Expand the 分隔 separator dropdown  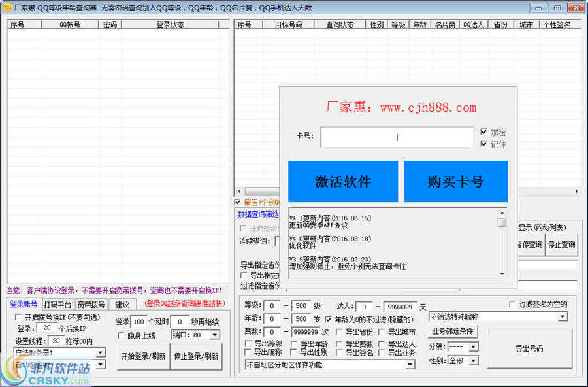pyautogui.click(x=474, y=346)
